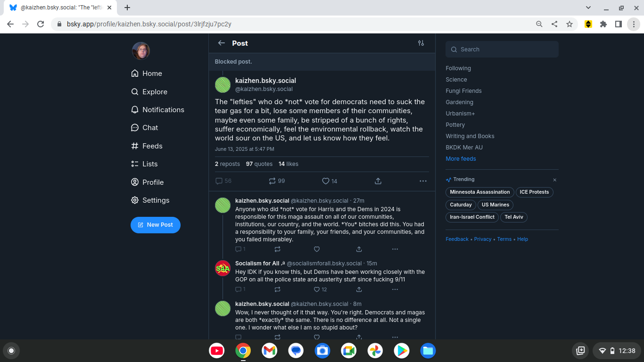Click the New Post button
Image resolution: width=644 pixels, height=362 pixels.
[x=156, y=225]
